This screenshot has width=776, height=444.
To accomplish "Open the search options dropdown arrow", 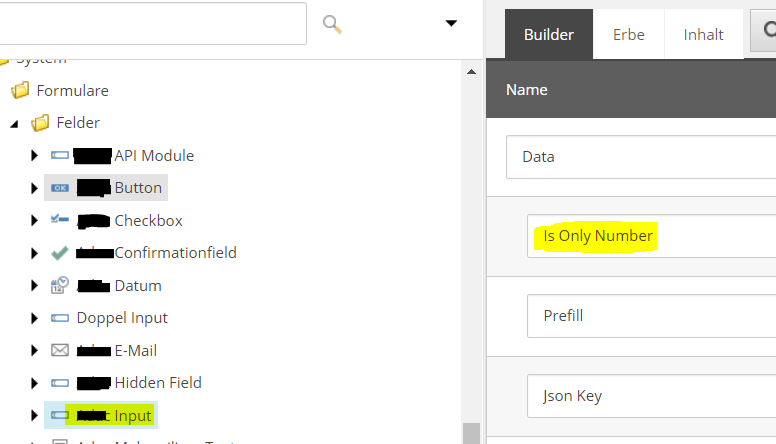I will (451, 23).
